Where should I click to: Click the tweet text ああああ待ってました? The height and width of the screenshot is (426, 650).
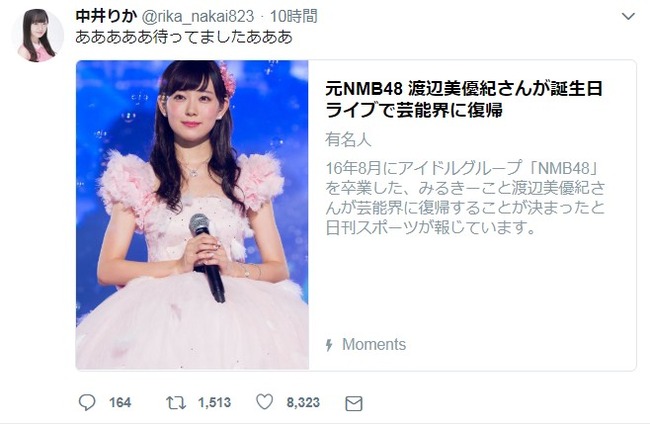(184, 37)
